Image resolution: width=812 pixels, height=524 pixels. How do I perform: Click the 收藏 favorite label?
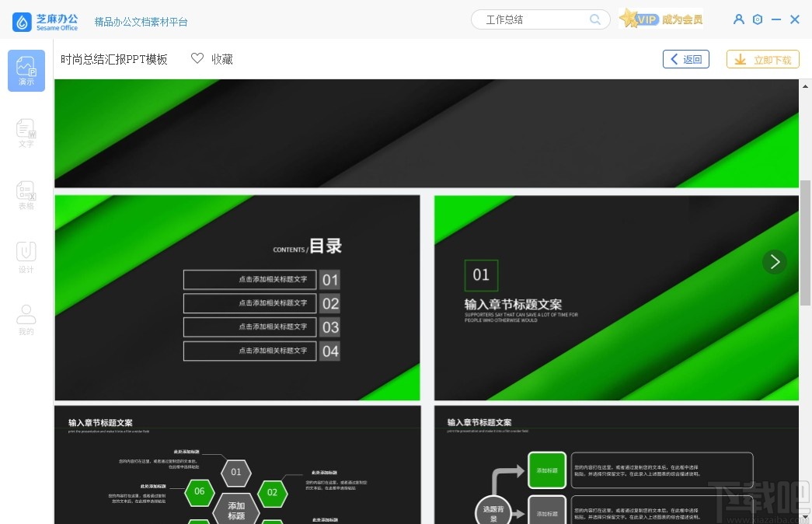tap(222, 59)
